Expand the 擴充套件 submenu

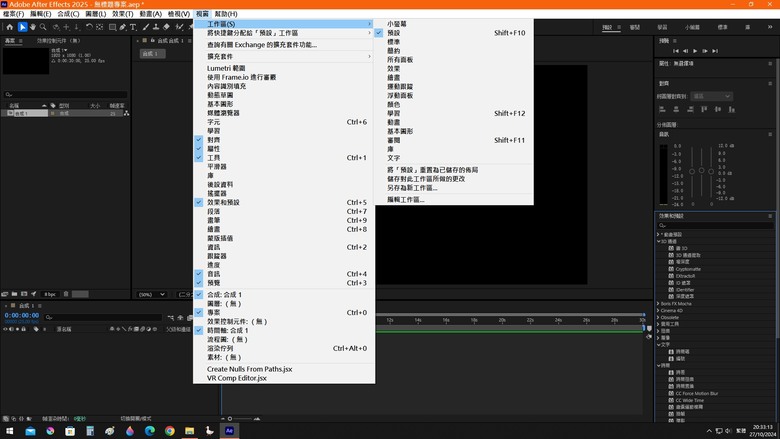click(x=284, y=57)
